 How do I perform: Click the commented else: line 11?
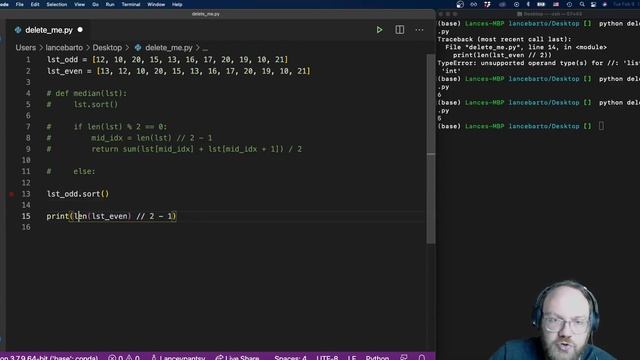tap(71, 171)
